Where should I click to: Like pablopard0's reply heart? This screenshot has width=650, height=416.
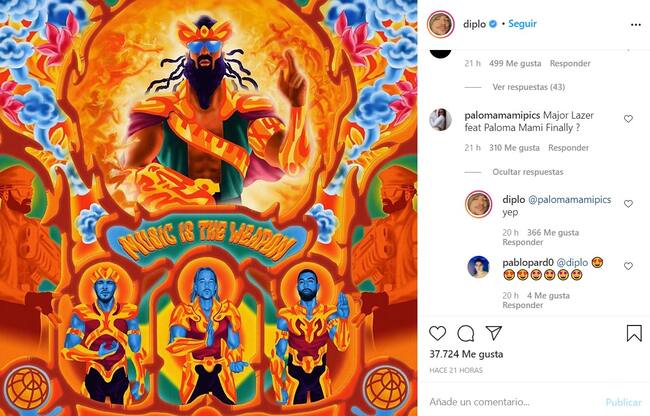tap(628, 266)
